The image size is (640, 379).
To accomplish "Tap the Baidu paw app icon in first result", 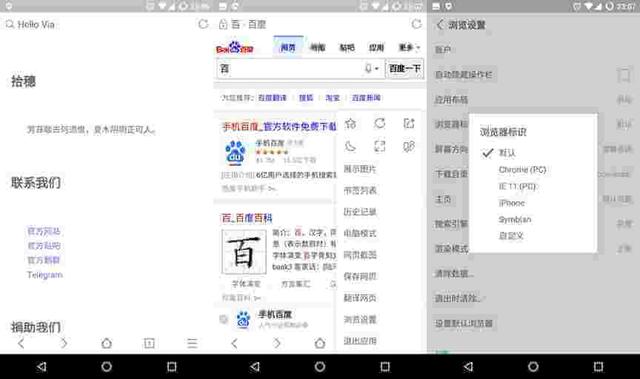I will (x=236, y=153).
